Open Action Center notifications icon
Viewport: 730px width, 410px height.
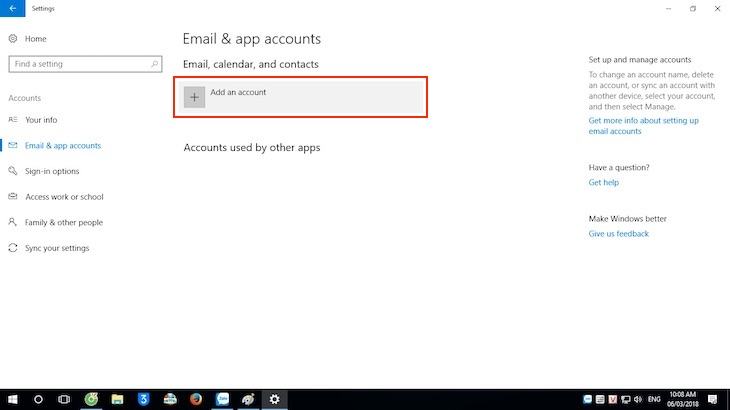pyautogui.click(x=712, y=399)
